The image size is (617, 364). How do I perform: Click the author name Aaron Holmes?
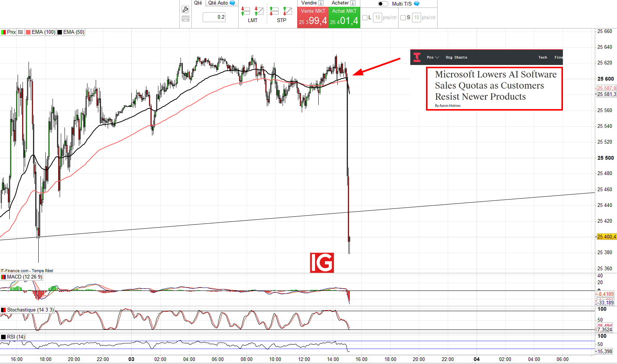pos(450,106)
